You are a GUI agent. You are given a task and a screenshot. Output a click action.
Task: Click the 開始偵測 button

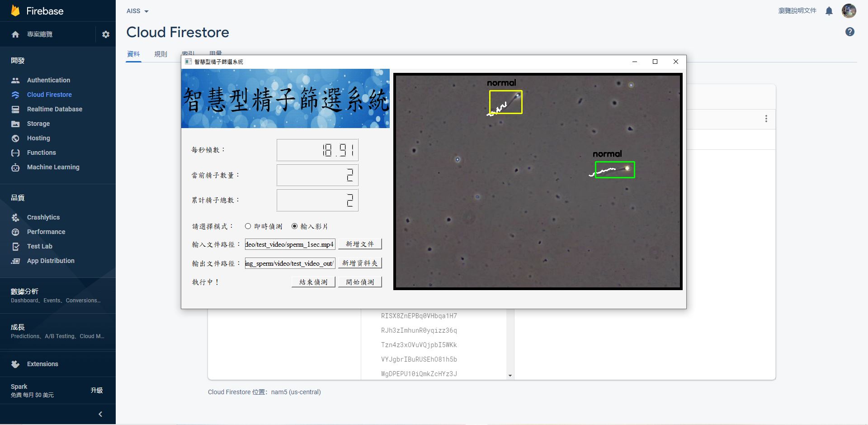[360, 282]
